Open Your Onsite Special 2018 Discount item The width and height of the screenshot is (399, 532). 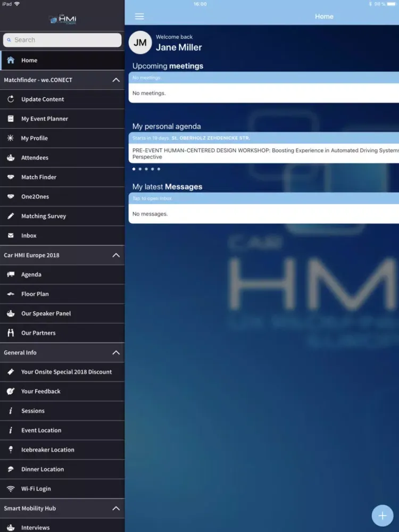coord(62,371)
